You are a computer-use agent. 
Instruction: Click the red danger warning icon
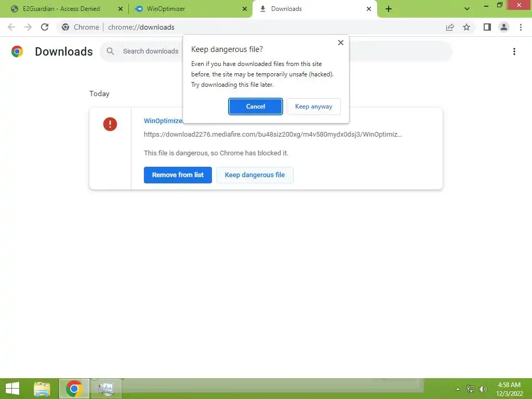pyautogui.click(x=110, y=124)
